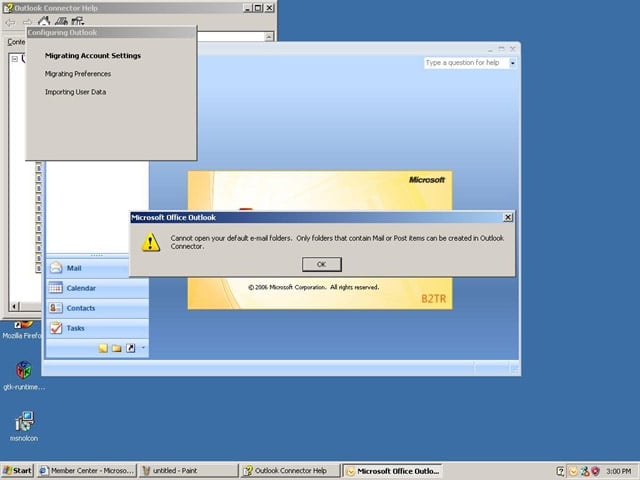
Task: Click the Outlook tray icon
Action: (x=573, y=471)
